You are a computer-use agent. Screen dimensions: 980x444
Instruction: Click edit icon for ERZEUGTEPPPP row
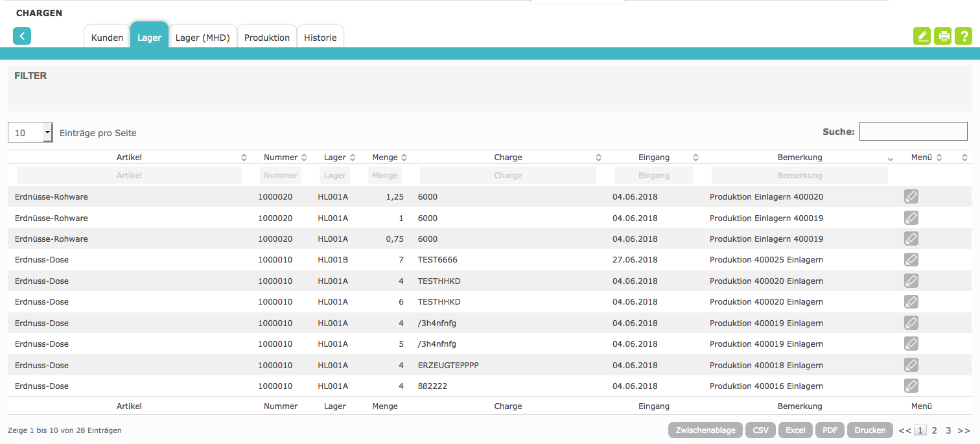(911, 366)
